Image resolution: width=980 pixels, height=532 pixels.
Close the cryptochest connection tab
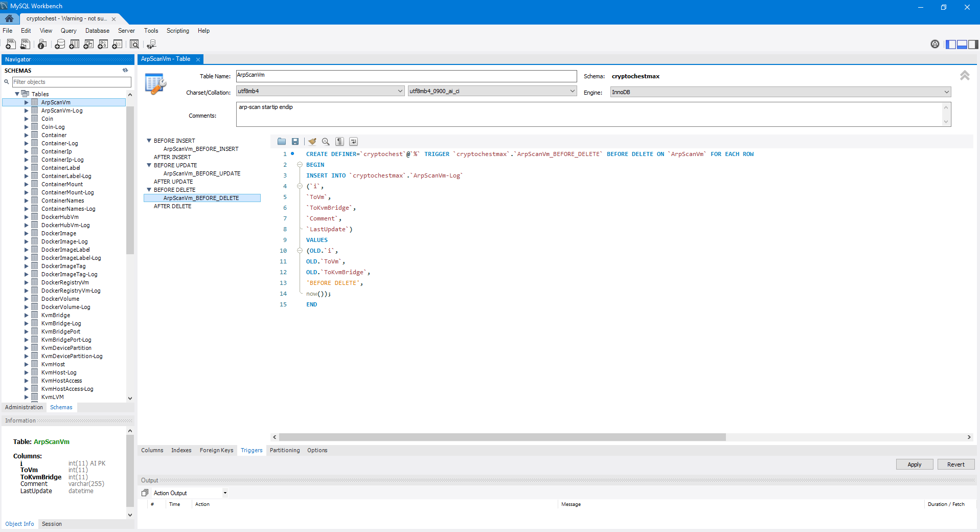point(113,19)
